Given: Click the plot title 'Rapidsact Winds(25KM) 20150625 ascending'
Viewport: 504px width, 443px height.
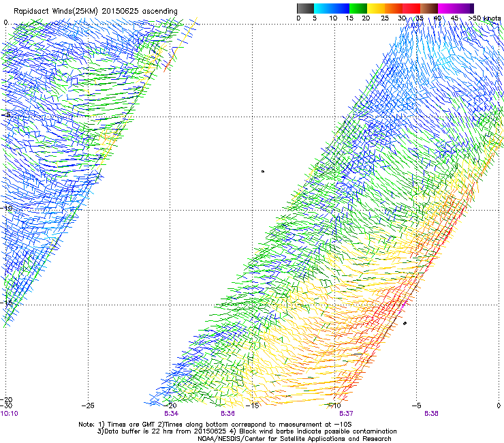Looking at the screenshot, I should tap(95, 12).
